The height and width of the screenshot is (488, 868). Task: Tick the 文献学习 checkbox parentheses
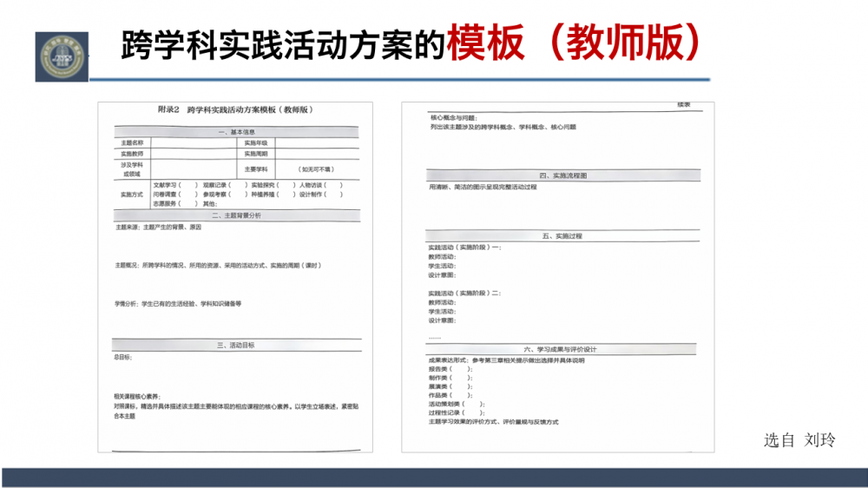click(189, 185)
